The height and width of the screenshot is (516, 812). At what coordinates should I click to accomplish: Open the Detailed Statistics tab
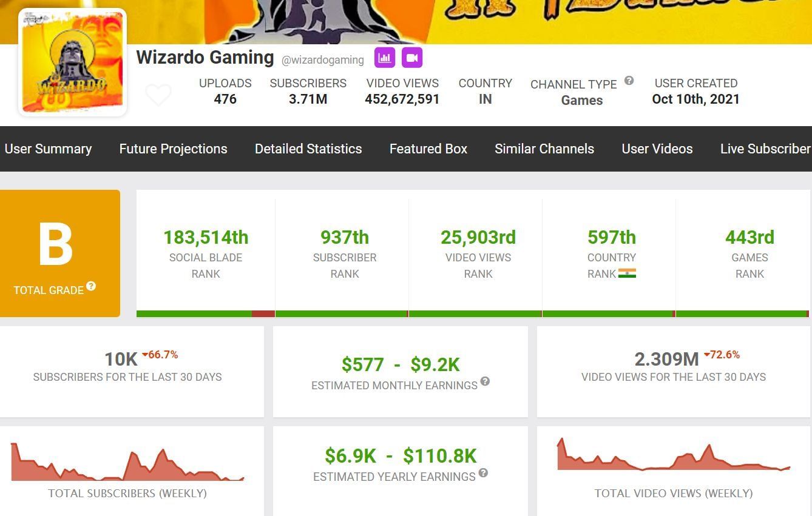(x=308, y=149)
